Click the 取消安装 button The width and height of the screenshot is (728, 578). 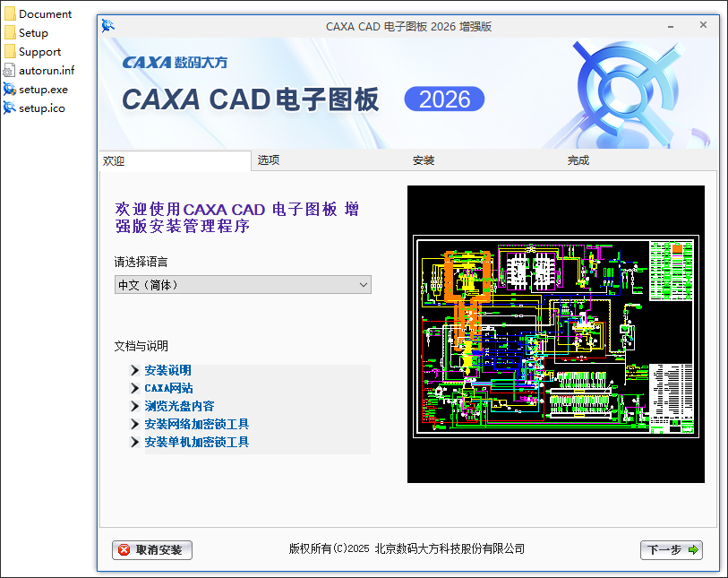151,550
